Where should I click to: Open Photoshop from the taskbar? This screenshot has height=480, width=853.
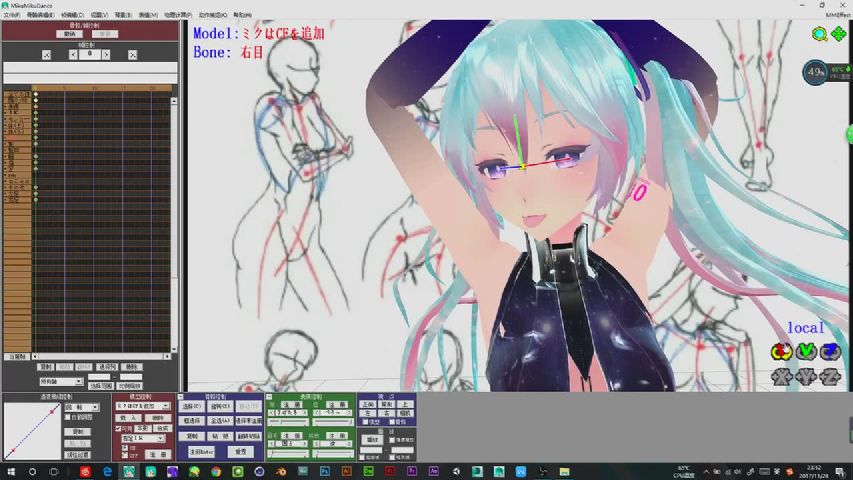[x=325, y=471]
